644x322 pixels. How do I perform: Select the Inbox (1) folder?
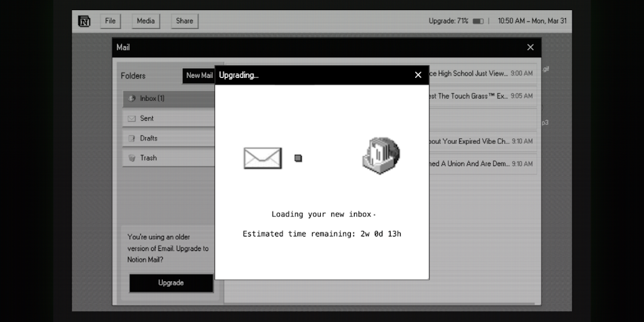coord(169,99)
